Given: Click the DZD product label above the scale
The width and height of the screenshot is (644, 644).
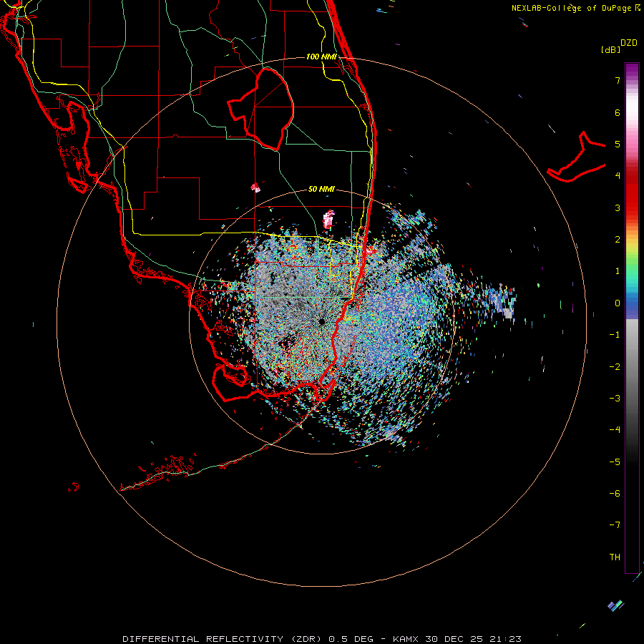Looking at the screenshot, I should tap(629, 43).
